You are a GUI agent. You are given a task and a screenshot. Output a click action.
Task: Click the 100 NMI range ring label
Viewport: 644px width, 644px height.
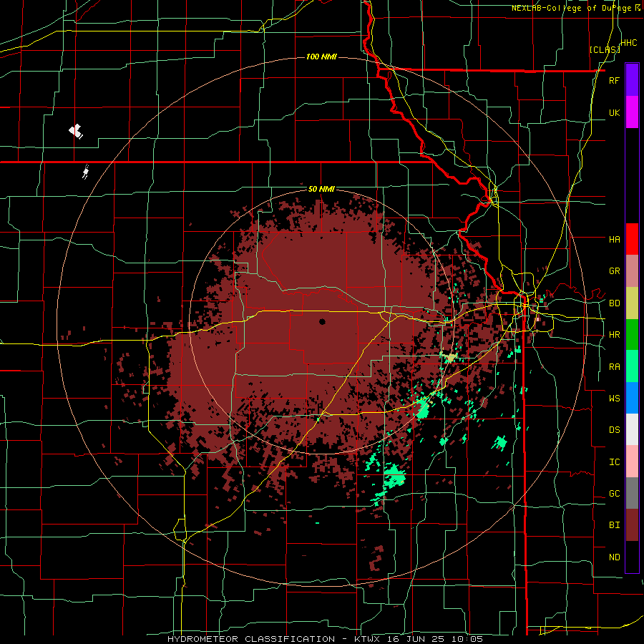point(321,57)
